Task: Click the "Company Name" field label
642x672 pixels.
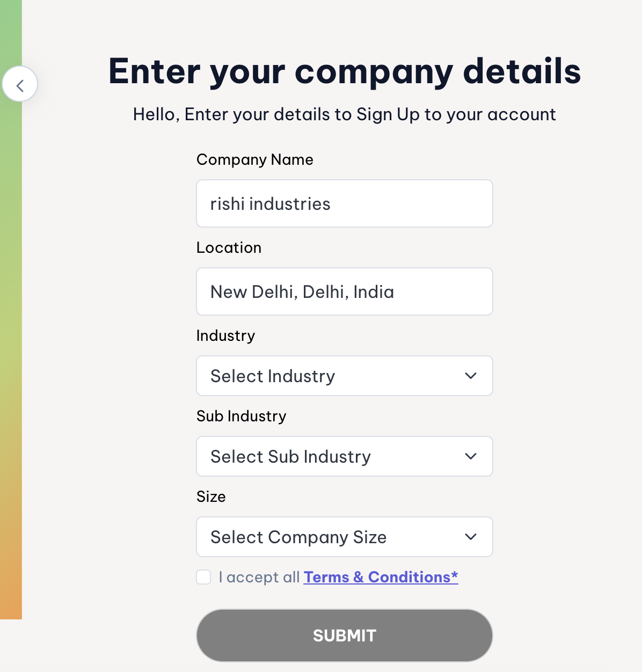Action: pyautogui.click(x=254, y=160)
